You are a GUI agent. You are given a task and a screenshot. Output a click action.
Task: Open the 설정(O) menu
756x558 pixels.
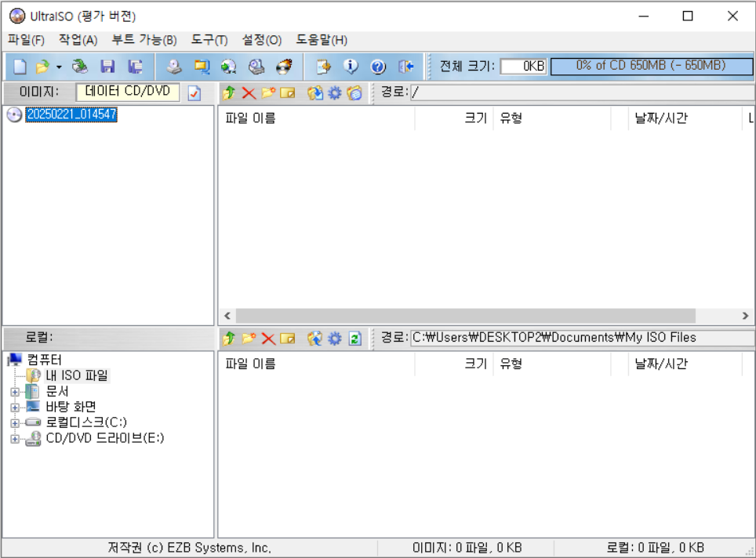pyautogui.click(x=262, y=40)
